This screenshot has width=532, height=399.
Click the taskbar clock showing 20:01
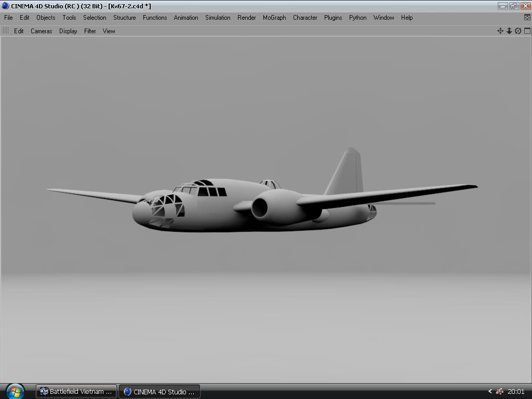516,391
